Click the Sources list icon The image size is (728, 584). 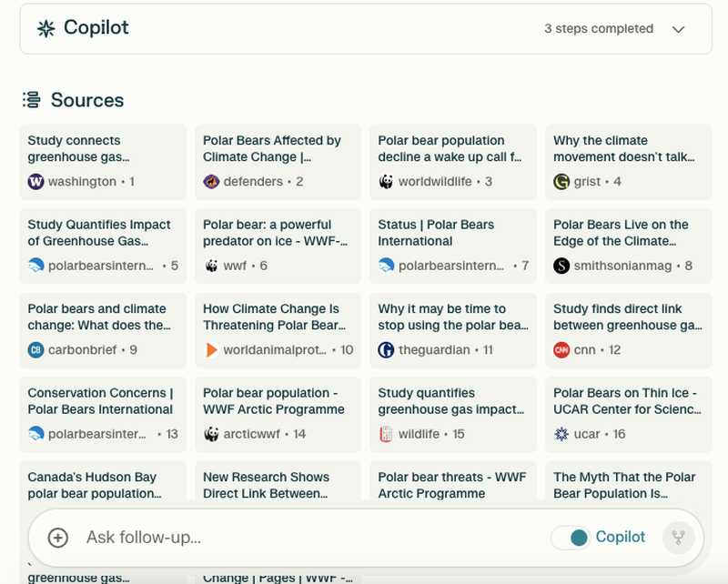pyautogui.click(x=32, y=99)
